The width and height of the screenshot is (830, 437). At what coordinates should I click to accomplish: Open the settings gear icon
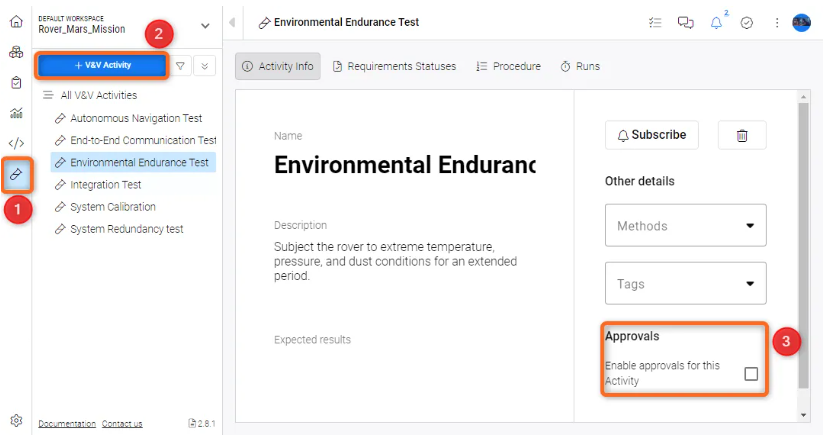16,420
